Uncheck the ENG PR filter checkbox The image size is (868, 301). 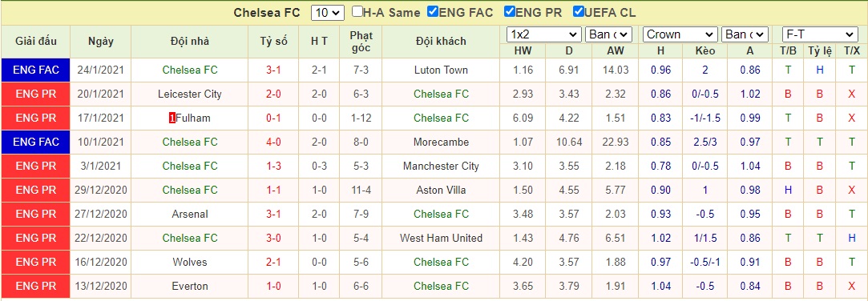pos(510,12)
